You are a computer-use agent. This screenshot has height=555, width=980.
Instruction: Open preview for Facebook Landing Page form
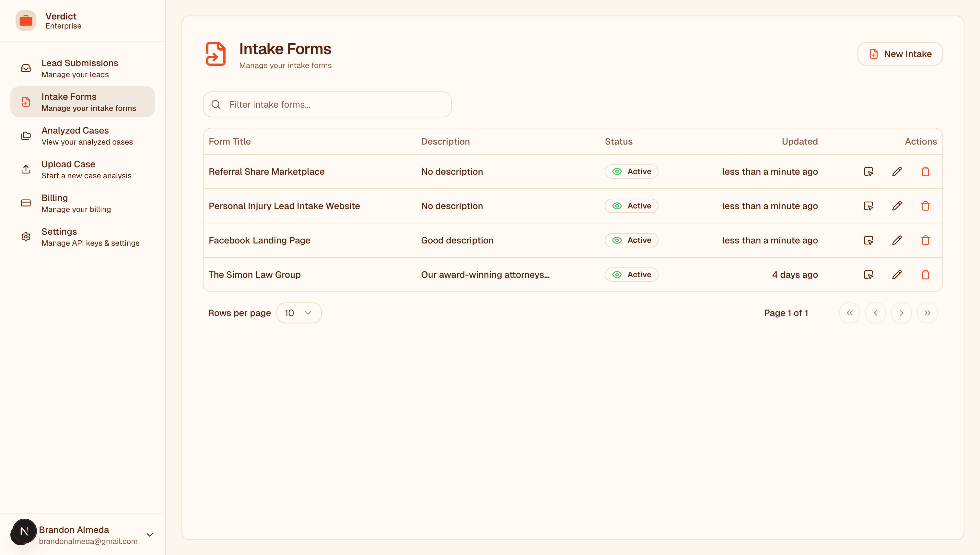[869, 240]
